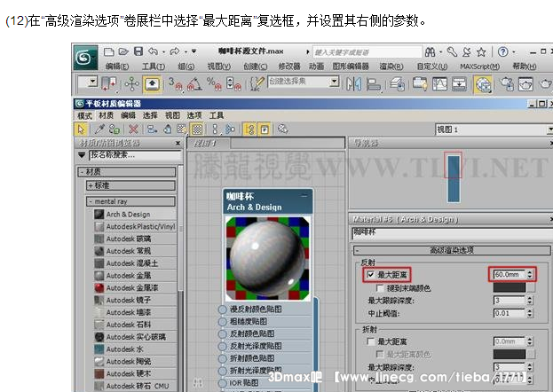
Task: Click the 按名称搜索 search box
Action: pos(136,154)
